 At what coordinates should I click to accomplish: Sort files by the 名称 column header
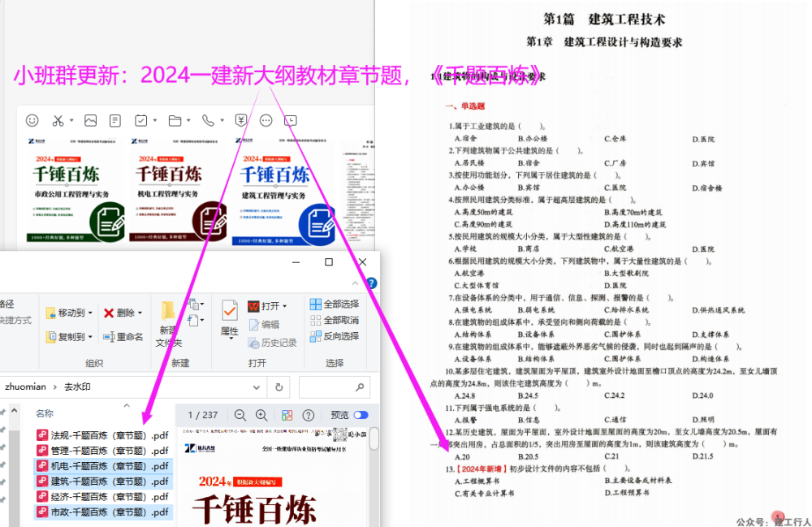click(45, 413)
